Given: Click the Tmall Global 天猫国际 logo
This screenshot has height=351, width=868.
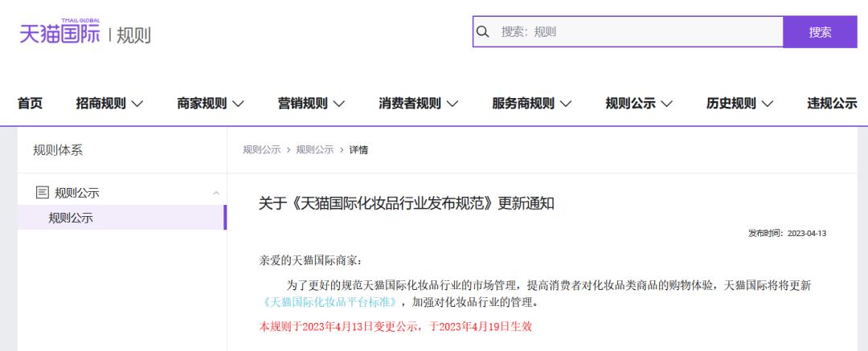Looking at the screenshot, I should 59,31.
